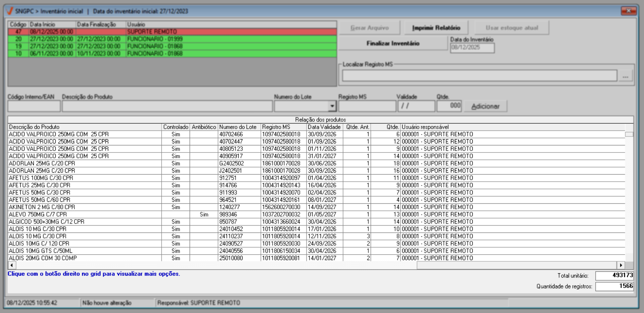Image resolution: width=644 pixels, height=313 pixels.
Task: Click the Data Validade column header
Action: coord(324,127)
